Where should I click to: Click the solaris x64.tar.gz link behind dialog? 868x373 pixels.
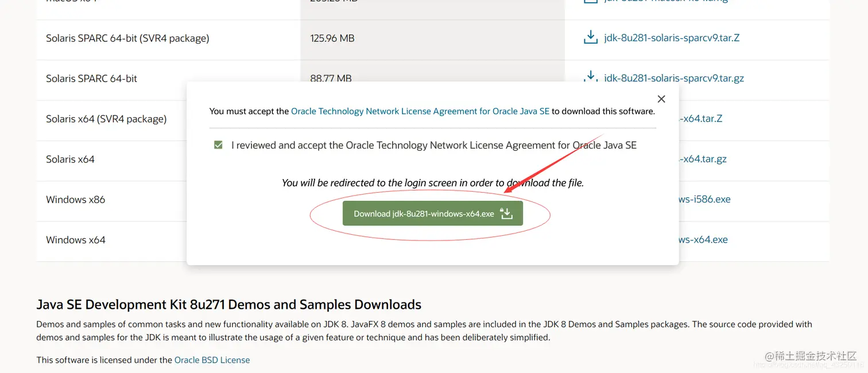[703, 159]
